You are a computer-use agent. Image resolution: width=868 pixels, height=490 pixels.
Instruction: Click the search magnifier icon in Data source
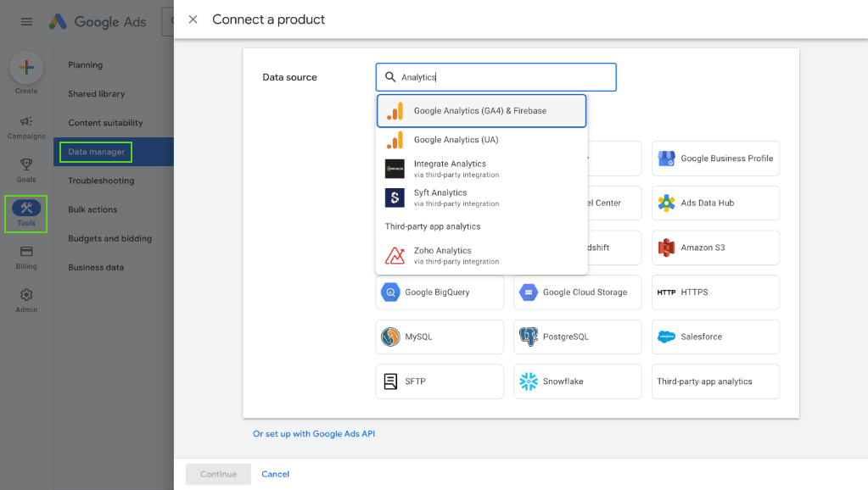390,77
